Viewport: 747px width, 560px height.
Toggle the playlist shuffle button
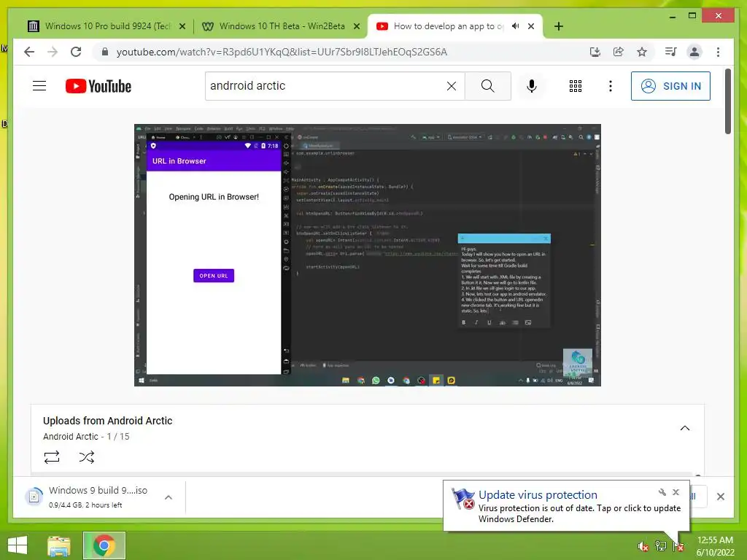point(87,457)
